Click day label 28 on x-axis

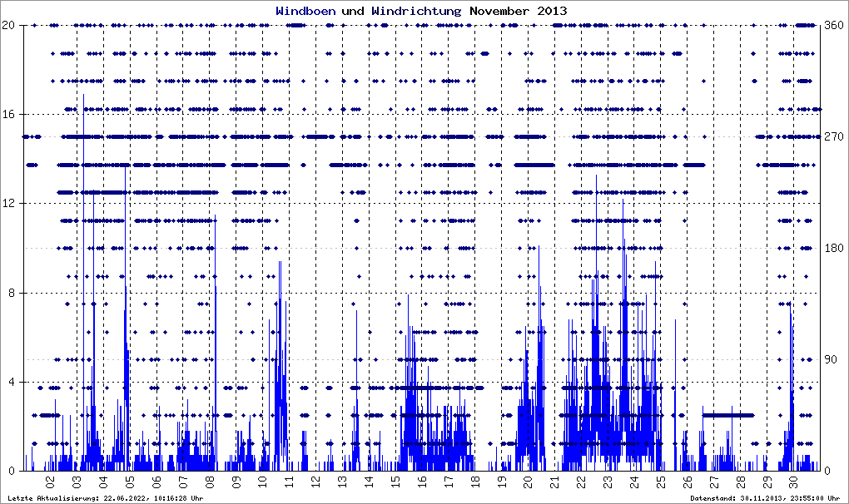(740, 482)
